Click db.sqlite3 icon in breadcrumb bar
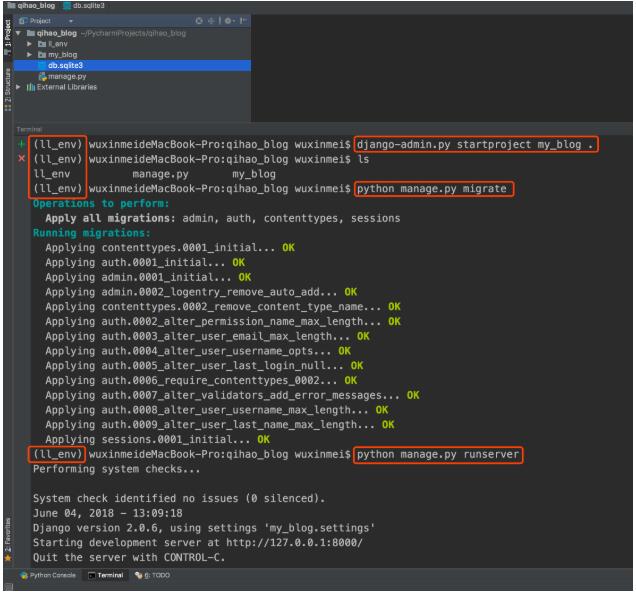This screenshot has width=636, height=592. tap(67, 6)
